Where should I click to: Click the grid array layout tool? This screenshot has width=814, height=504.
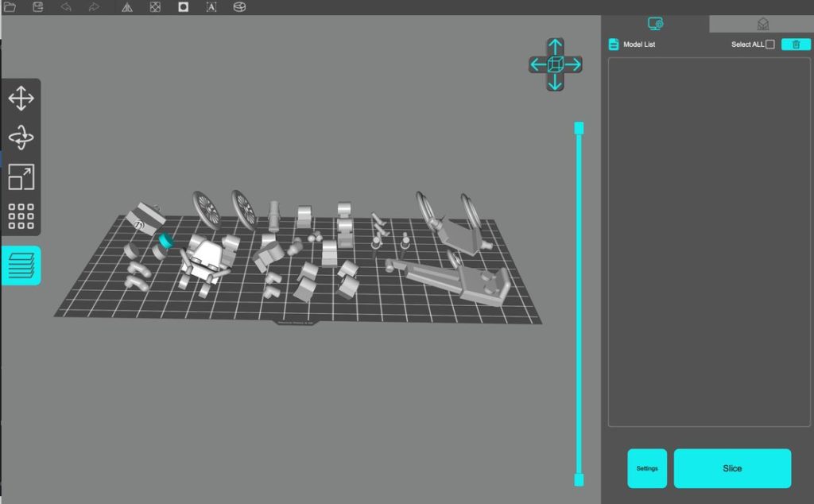[21, 216]
